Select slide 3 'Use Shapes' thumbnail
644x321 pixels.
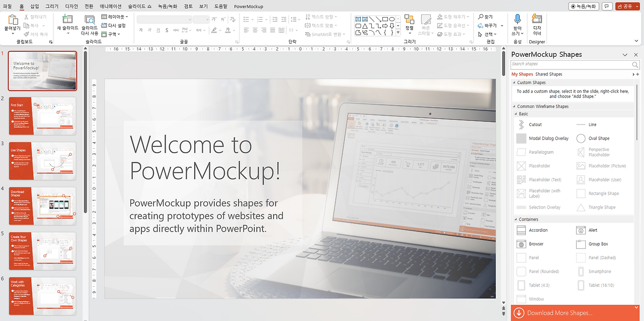(43, 161)
